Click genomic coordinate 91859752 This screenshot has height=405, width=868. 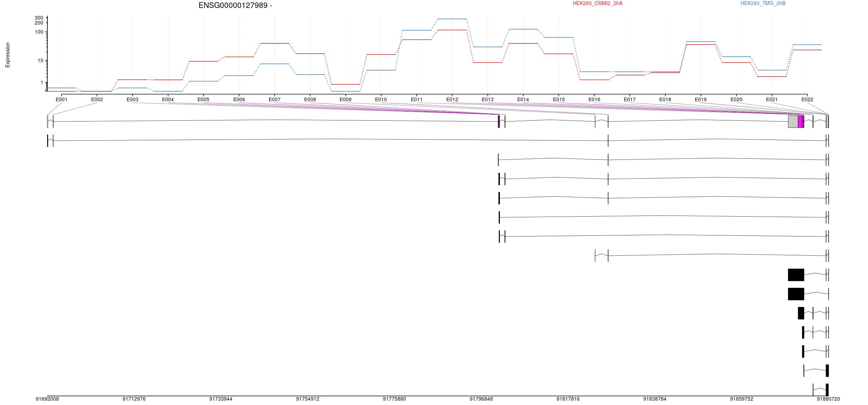[742, 399]
